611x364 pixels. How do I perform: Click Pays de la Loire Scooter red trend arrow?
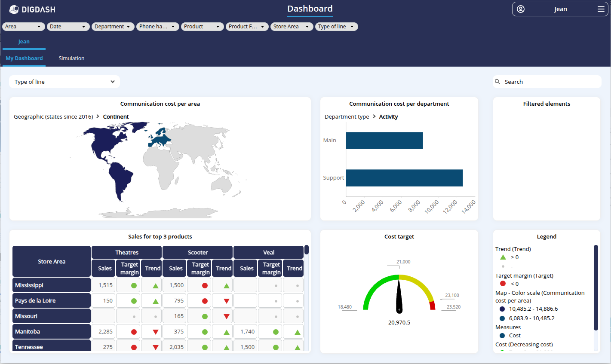227,301
